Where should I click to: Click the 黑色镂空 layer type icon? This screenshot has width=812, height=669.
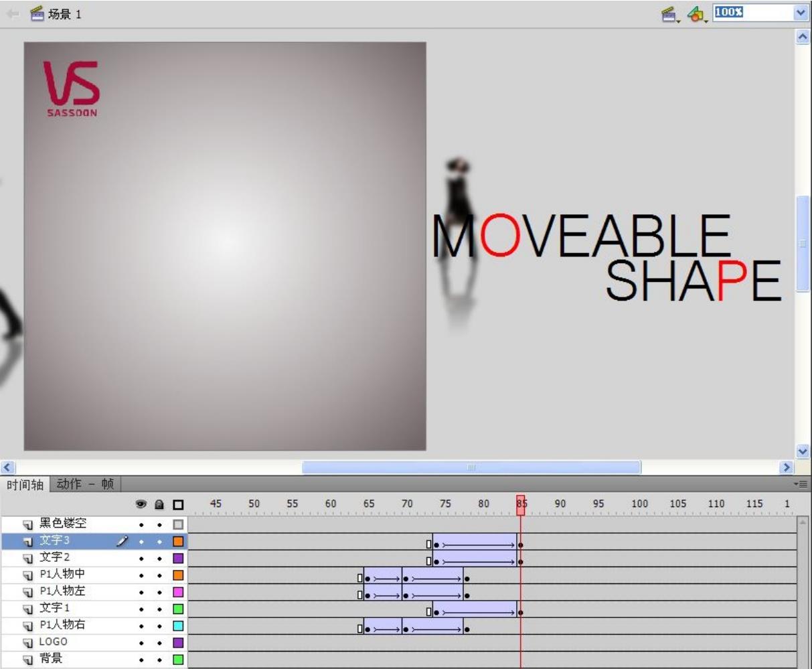[x=28, y=524]
